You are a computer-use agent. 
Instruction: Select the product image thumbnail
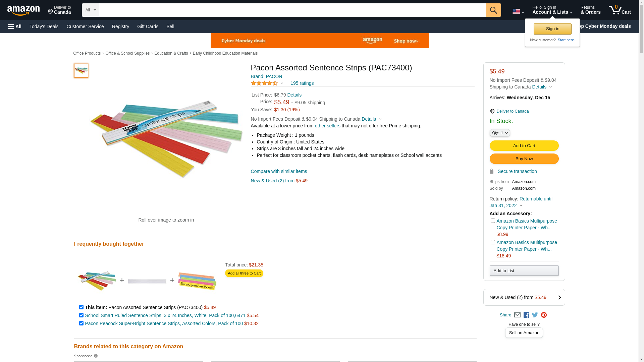[81, 71]
